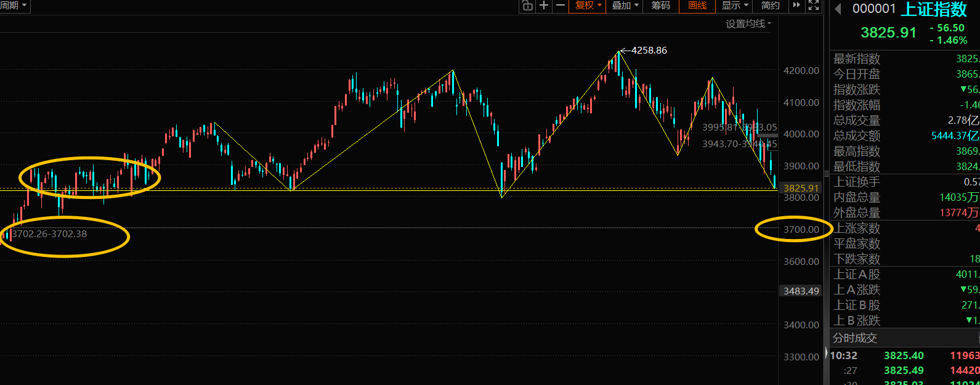Open the 叠加 overlay dropdown

pos(625,6)
